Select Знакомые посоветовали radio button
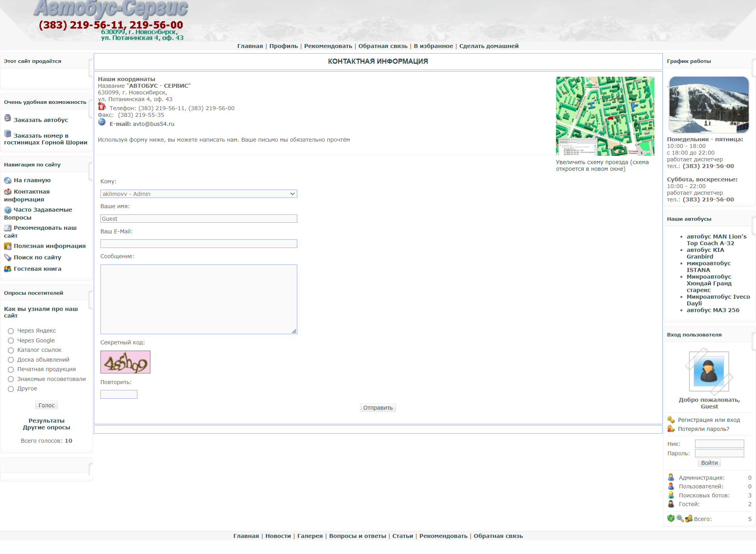 coord(11,379)
